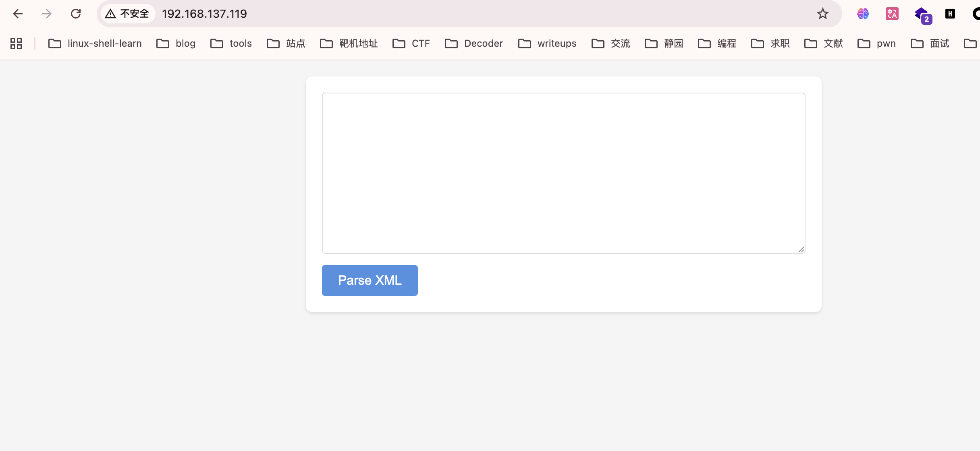
Task: Open the black H extension
Action: click(950, 14)
